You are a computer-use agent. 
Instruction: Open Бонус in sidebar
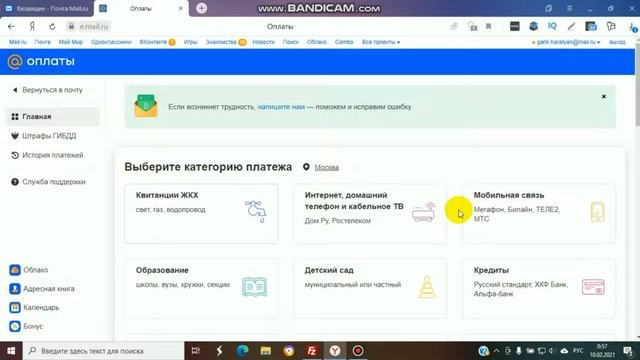click(26, 326)
